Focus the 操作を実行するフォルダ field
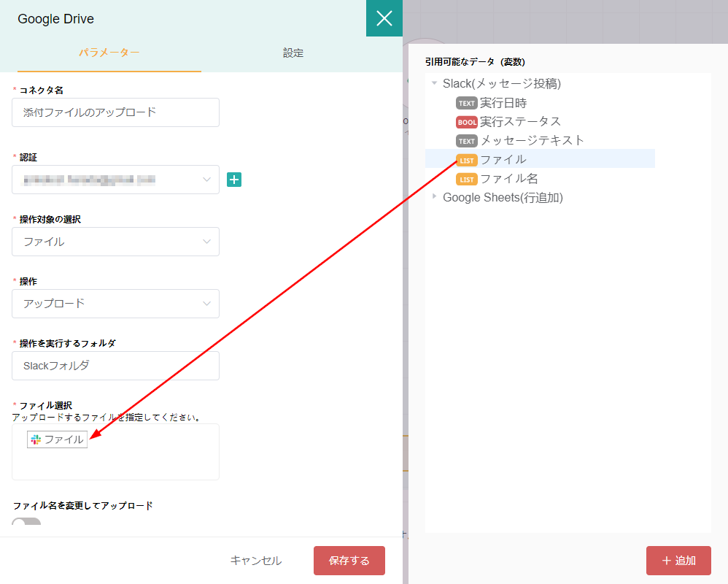Image resolution: width=728 pixels, height=584 pixels. [115, 366]
